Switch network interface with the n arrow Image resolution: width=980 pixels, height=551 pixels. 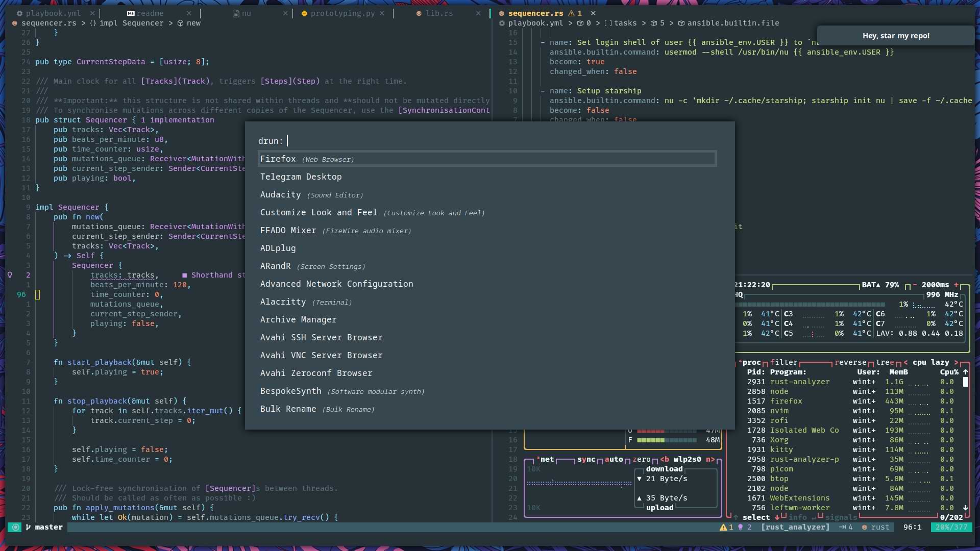pyautogui.click(x=710, y=459)
